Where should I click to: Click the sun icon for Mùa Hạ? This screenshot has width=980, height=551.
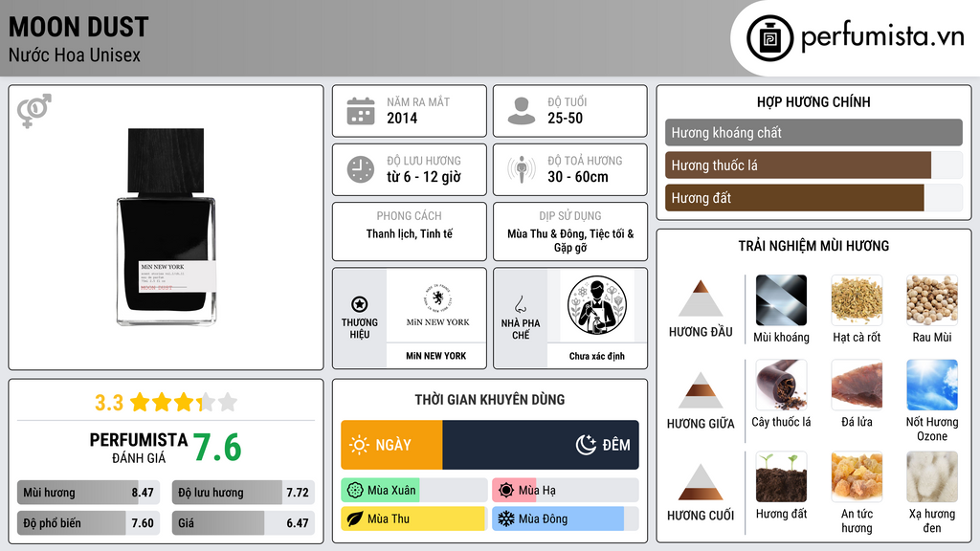tap(506, 491)
